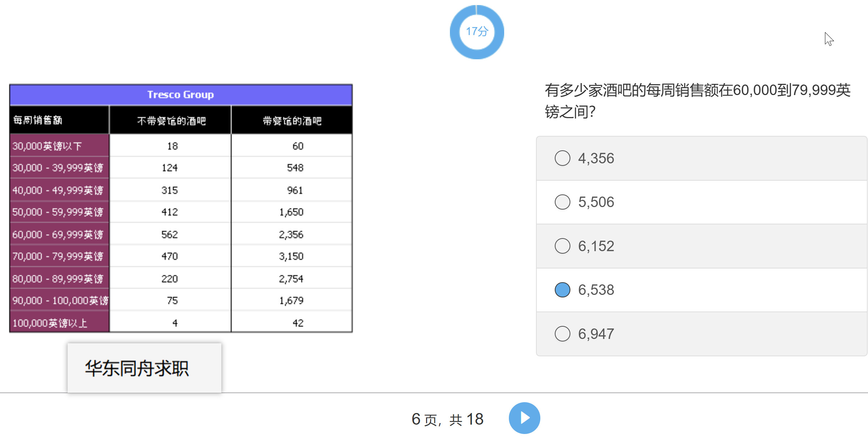Select the 5,506 answer radio button

[562, 202]
